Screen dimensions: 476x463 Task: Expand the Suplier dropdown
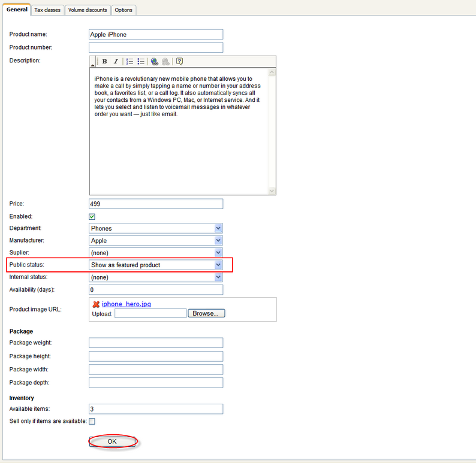click(156, 253)
